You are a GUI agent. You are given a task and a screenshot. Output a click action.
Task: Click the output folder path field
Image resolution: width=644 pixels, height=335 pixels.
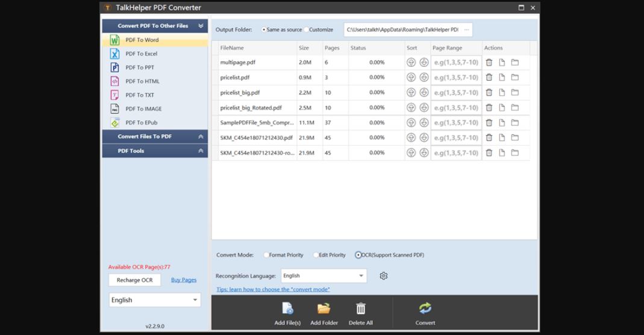(x=402, y=30)
